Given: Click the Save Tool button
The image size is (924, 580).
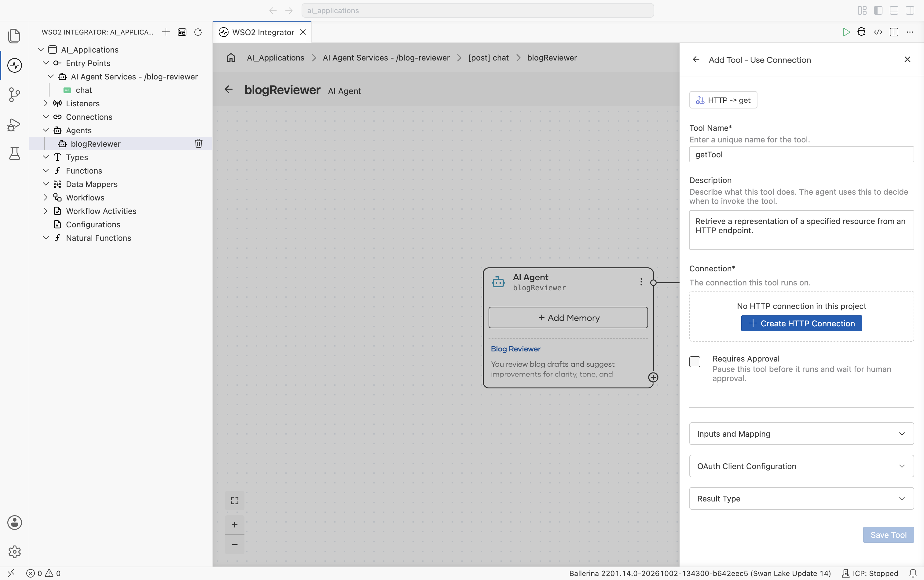Looking at the screenshot, I should click(888, 535).
